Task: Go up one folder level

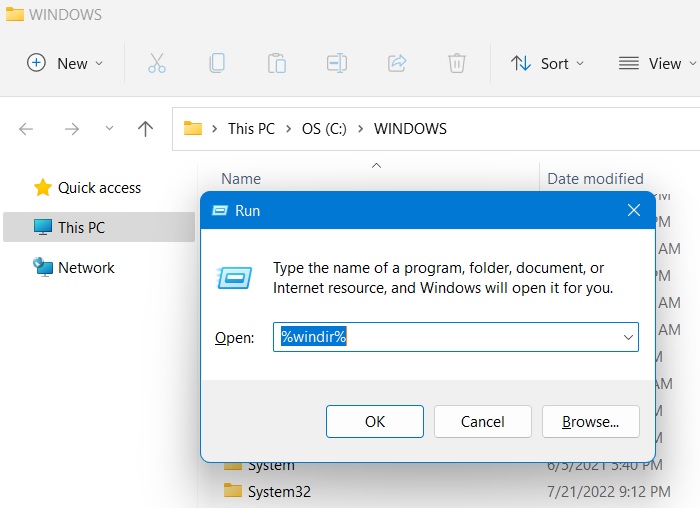Action: [146, 129]
